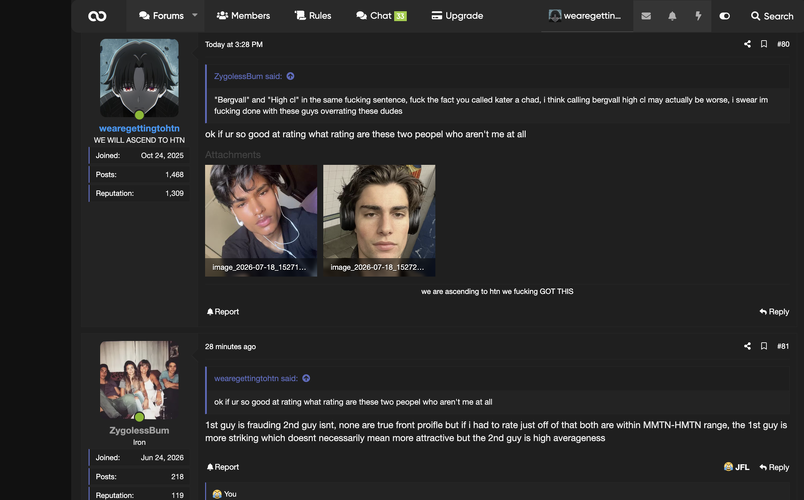Click the Posts count 218
This screenshot has height=500, width=804.
[x=177, y=476]
